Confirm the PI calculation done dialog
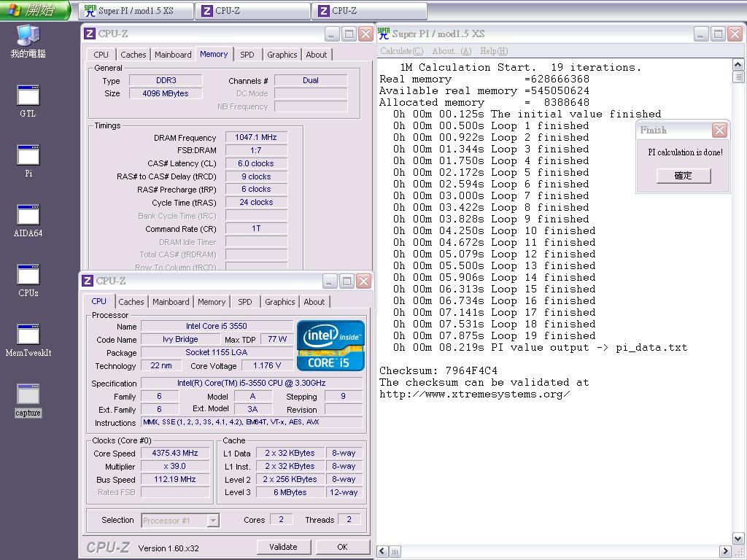The height and width of the screenshot is (560, 747). pyautogui.click(x=683, y=176)
